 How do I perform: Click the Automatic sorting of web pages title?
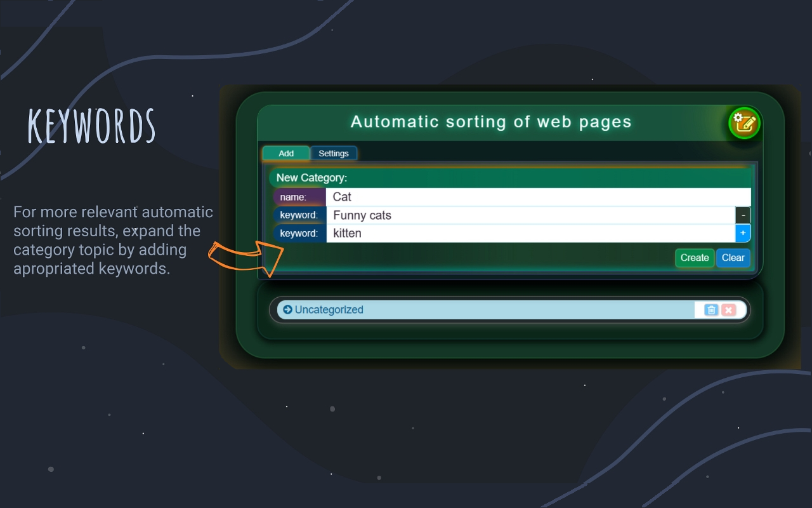click(x=491, y=122)
